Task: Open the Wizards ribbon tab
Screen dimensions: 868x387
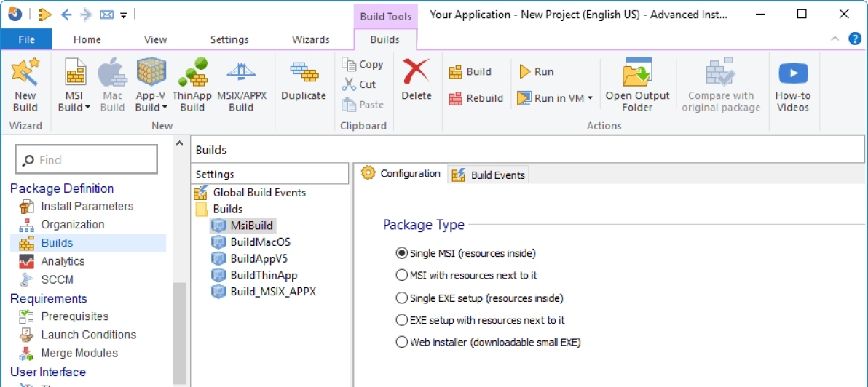Action: pyautogui.click(x=311, y=39)
